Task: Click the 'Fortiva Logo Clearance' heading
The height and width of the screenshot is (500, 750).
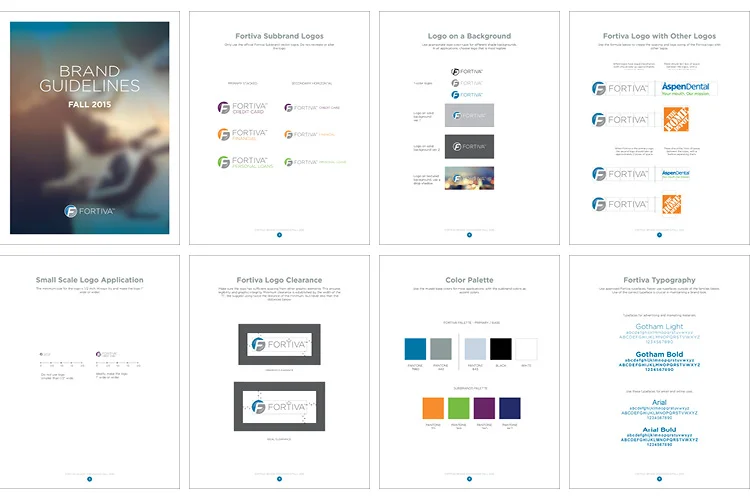Action: click(279, 280)
